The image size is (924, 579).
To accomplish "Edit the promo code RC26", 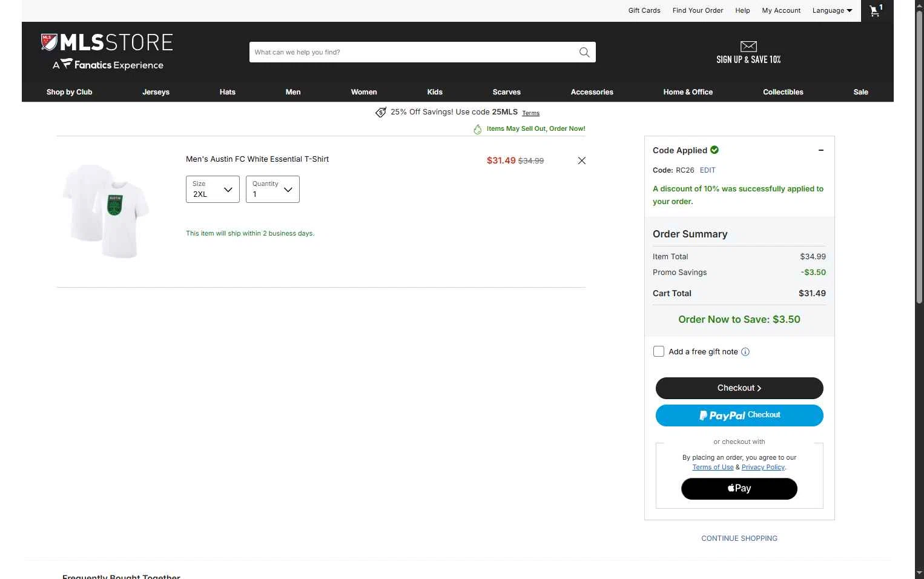I will (x=707, y=170).
